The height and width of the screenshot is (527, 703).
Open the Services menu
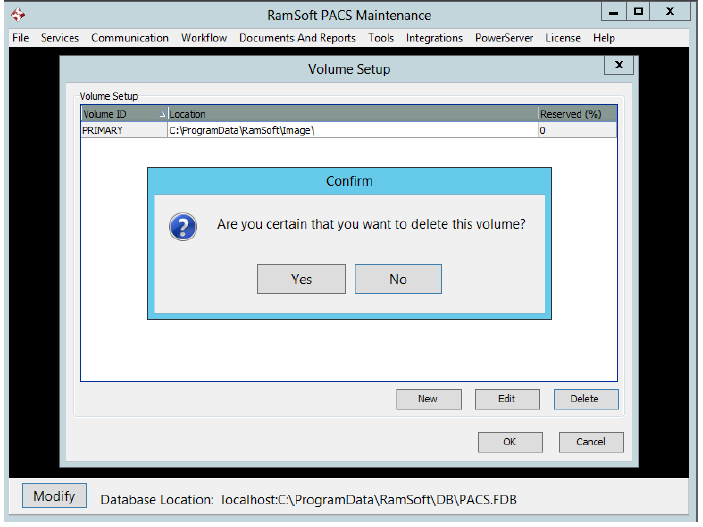(60, 38)
